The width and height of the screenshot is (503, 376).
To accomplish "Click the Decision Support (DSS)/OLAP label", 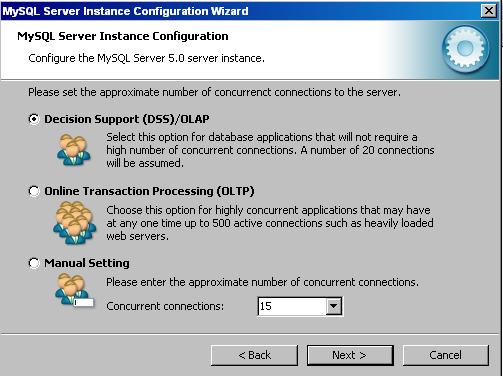I will (127, 119).
